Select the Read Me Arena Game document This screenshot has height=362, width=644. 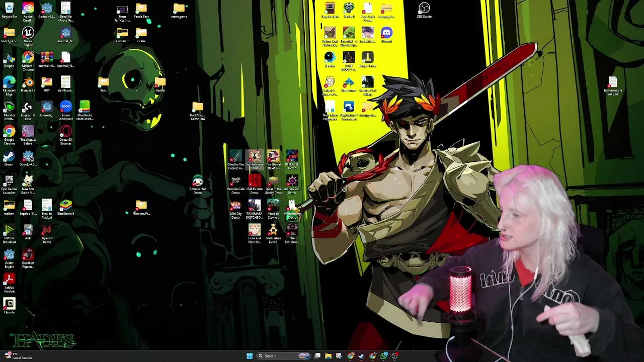[66, 13]
